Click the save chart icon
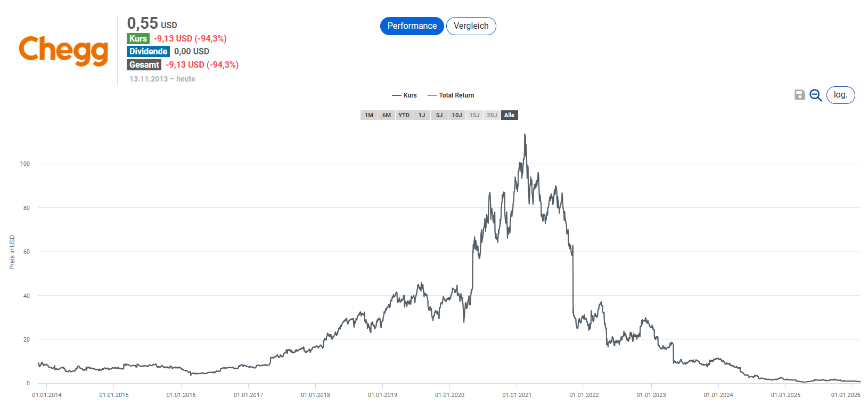The height and width of the screenshot is (405, 868). click(x=799, y=95)
